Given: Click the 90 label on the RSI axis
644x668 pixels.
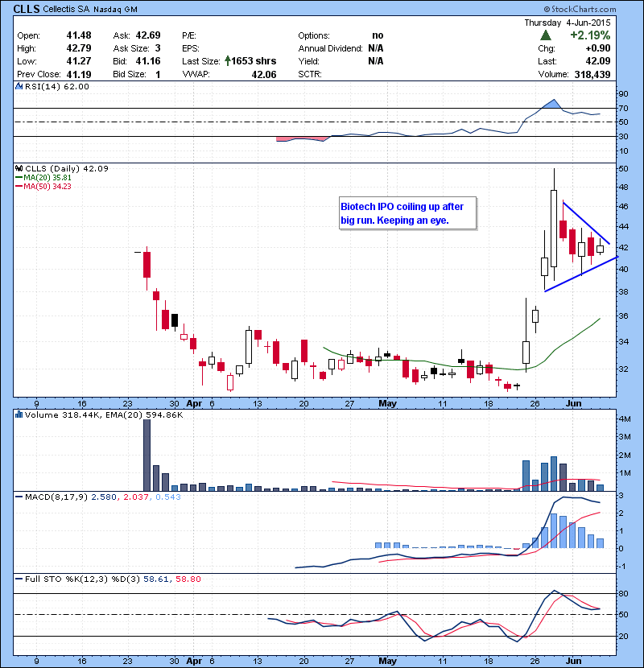Looking at the screenshot, I should [623, 94].
